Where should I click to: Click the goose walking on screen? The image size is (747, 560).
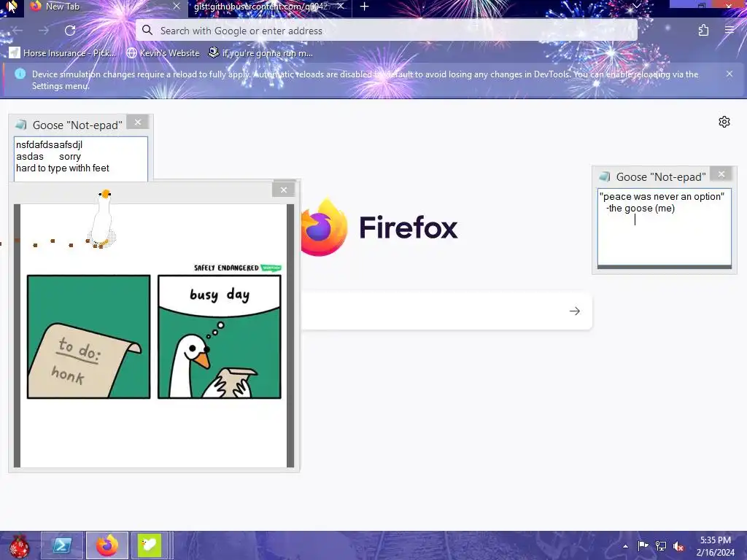point(102,219)
